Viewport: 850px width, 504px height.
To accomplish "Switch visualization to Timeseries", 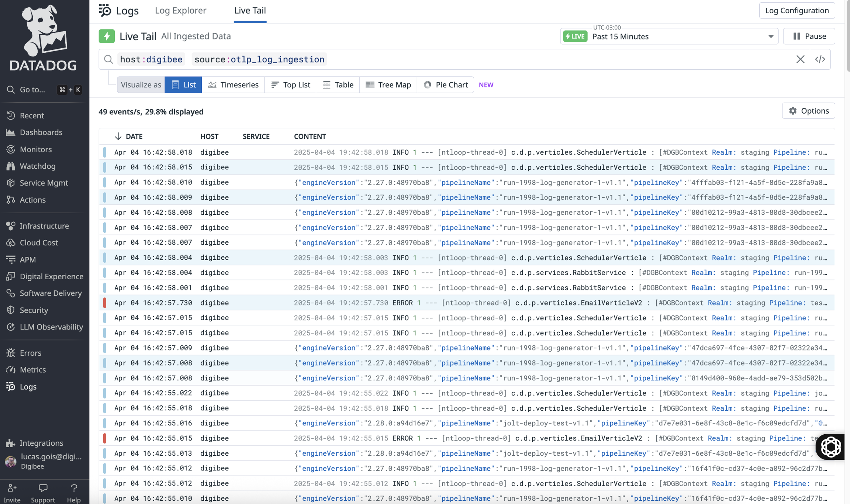I will pos(233,85).
